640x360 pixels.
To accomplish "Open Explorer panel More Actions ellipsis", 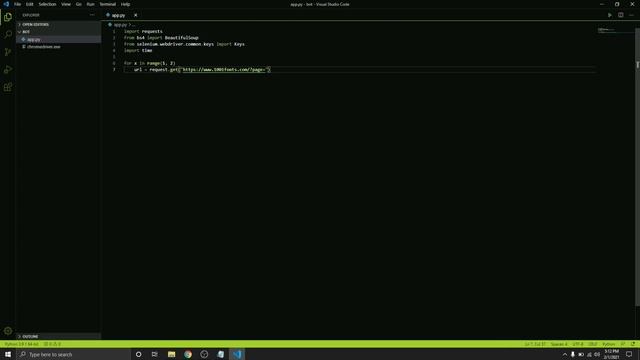I will (92, 15).
